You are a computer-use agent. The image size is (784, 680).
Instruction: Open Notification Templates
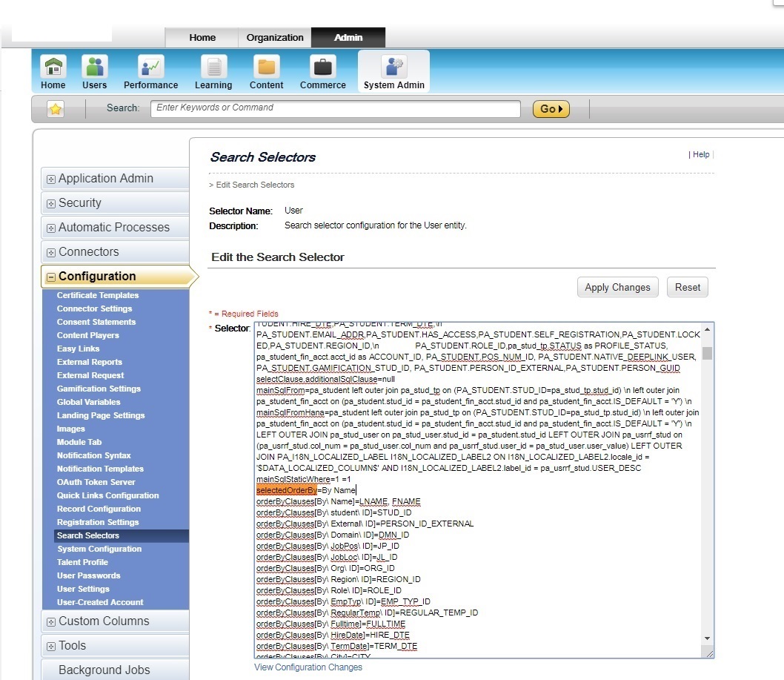pyautogui.click(x=100, y=469)
